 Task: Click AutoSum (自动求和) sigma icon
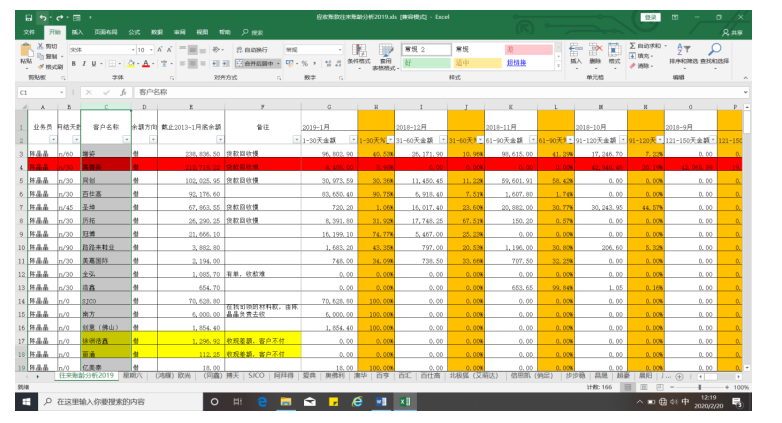(x=632, y=46)
